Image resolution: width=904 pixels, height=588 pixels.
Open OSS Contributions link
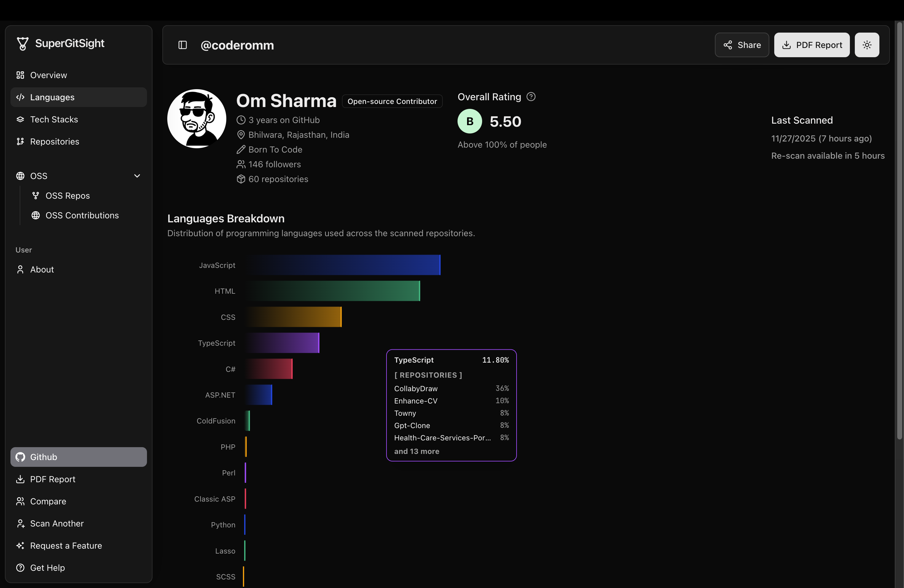(x=82, y=215)
